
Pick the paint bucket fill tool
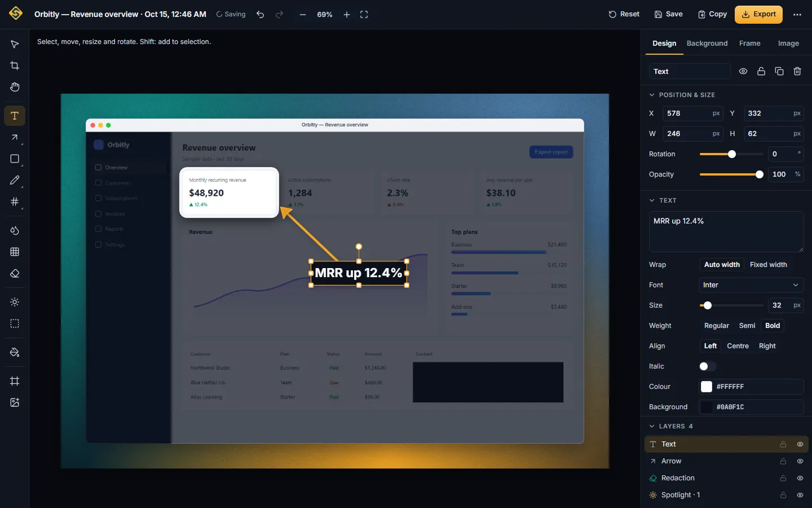(15, 352)
